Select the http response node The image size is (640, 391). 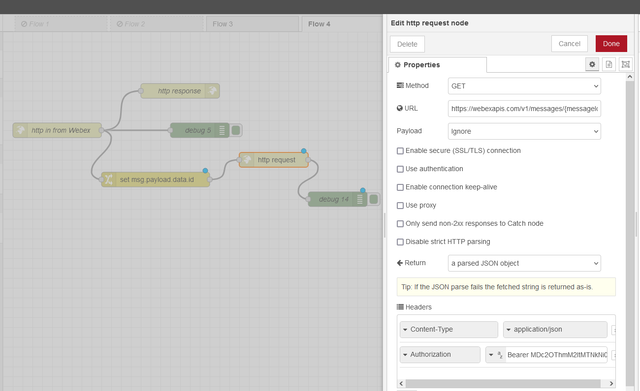point(180,91)
